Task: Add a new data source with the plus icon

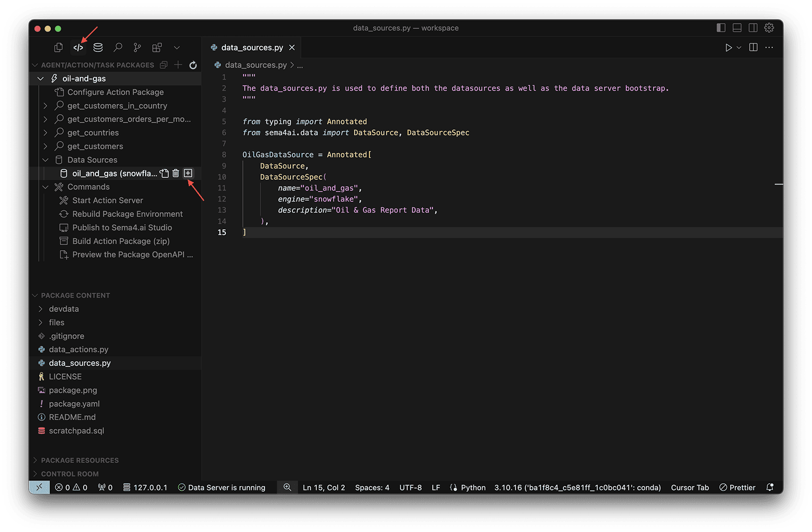Action: (188, 173)
